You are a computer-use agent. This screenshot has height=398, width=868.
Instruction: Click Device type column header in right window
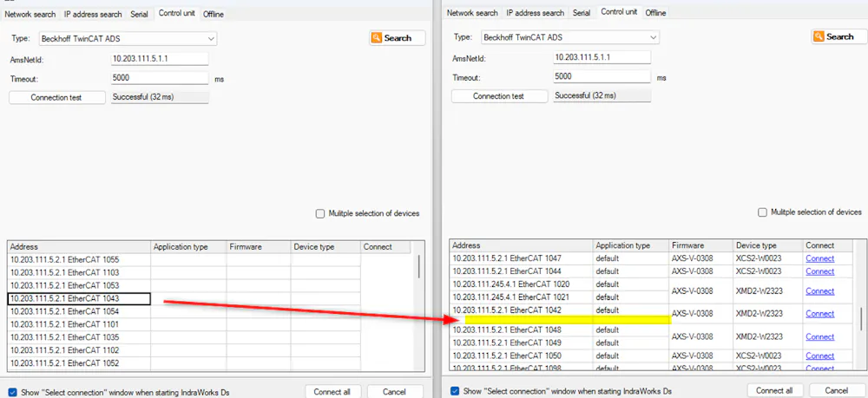point(768,245)
